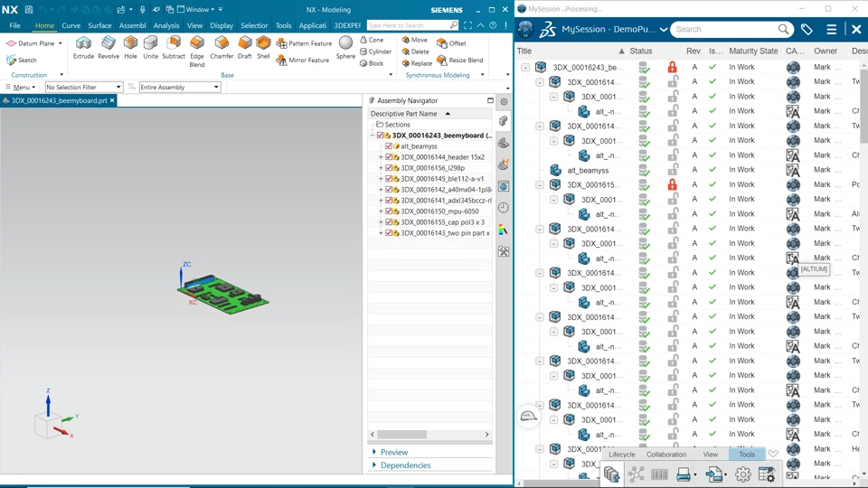This screenshot has width=868, height=488.
Task: Click the Block primitive tool
Action: [x=372, y=63]
